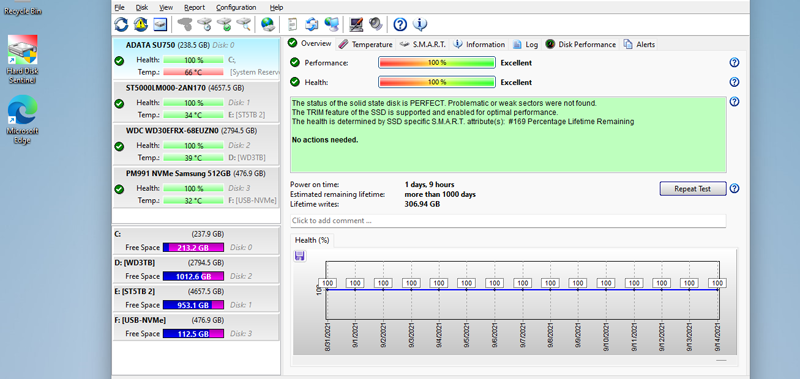The width and height of the screenshot is (800, 379).
Task: Click the overview Performance 100 % bar
Action: coord(437,63)
